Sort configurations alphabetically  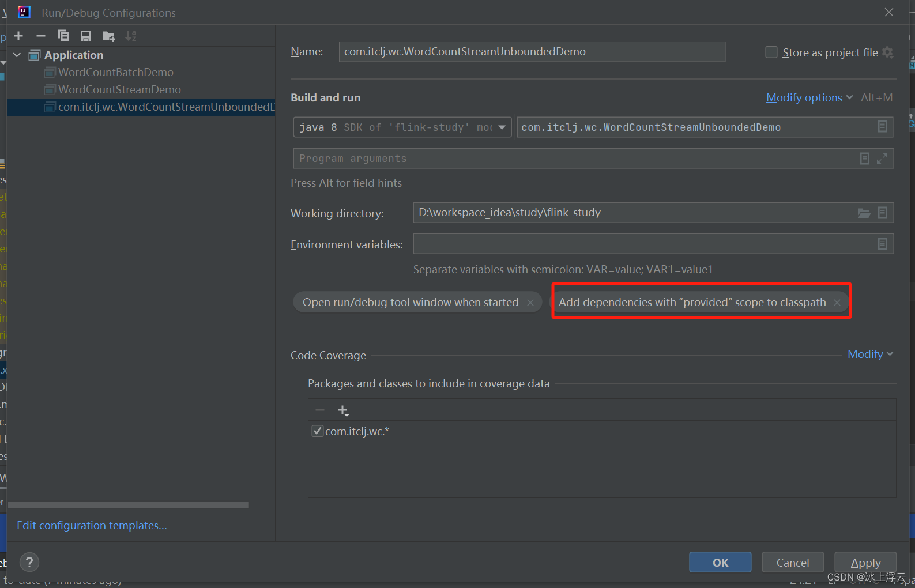(131, 36)
